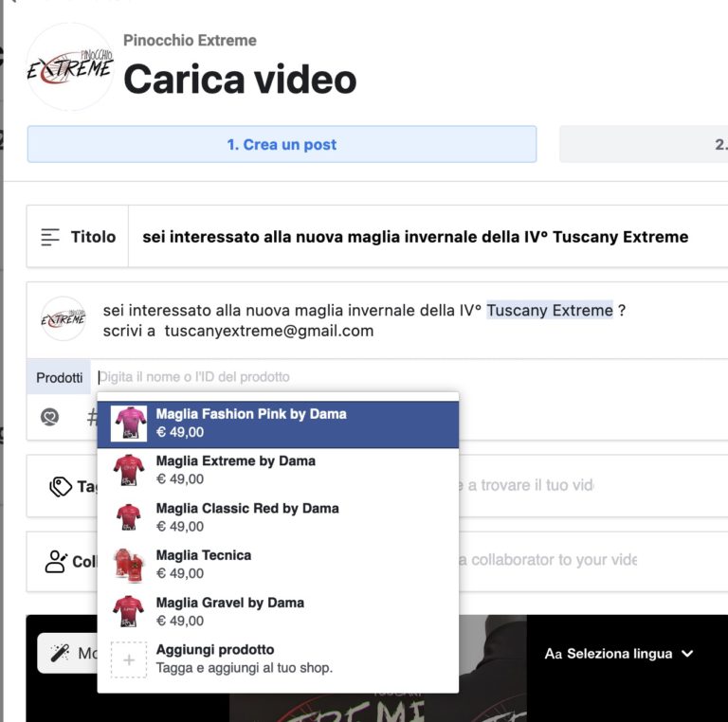Image resolution: width=728 pixels, height=722 pixels.
Task: Click the add collaborator input field
Action: coord(593,560)
